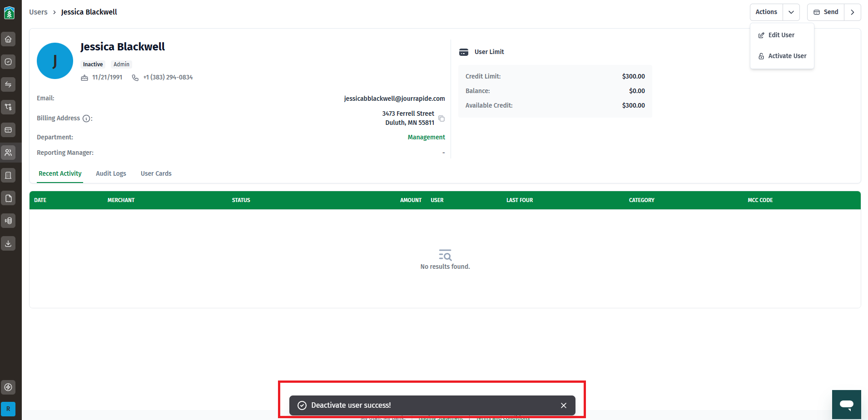The height and width of the screenshot is (420, 868).
Task: Click the date 11/21/1991
Action: [x=107, y=78]
